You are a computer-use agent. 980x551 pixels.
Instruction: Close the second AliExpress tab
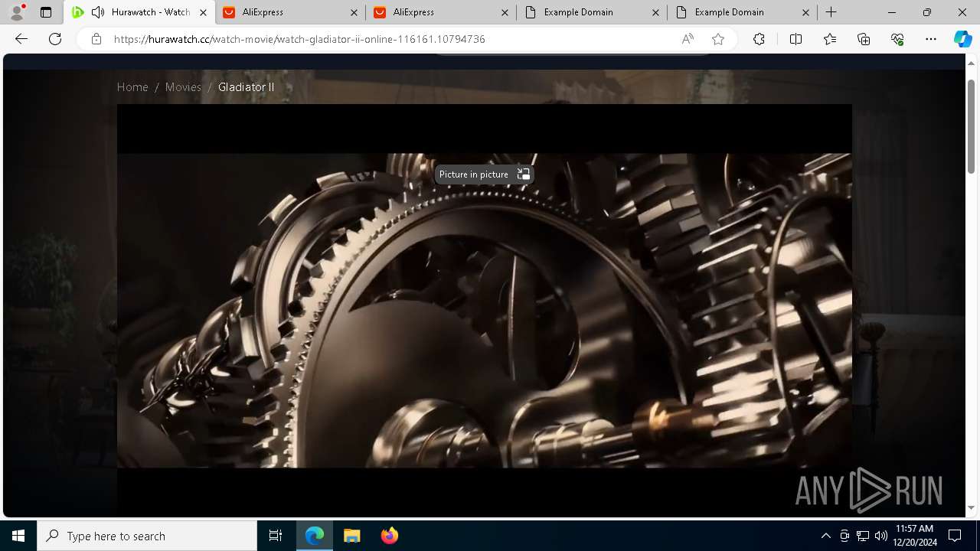pos(505,12)
